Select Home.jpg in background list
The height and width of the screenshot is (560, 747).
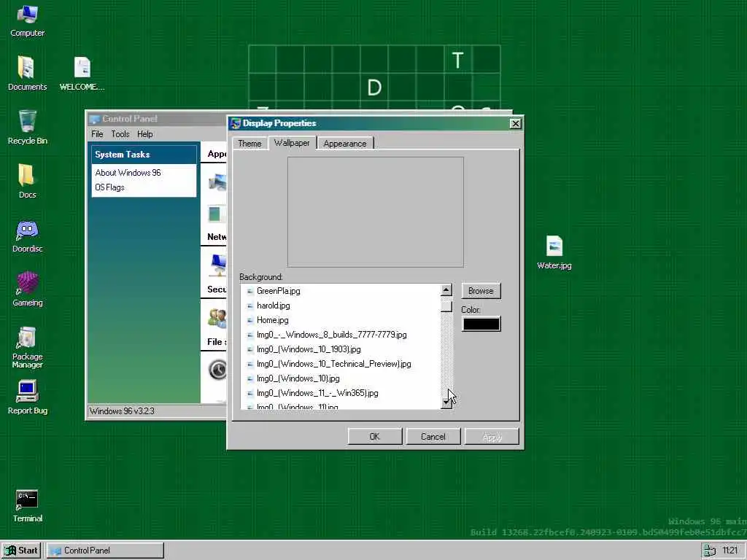[x=341, y=320]
